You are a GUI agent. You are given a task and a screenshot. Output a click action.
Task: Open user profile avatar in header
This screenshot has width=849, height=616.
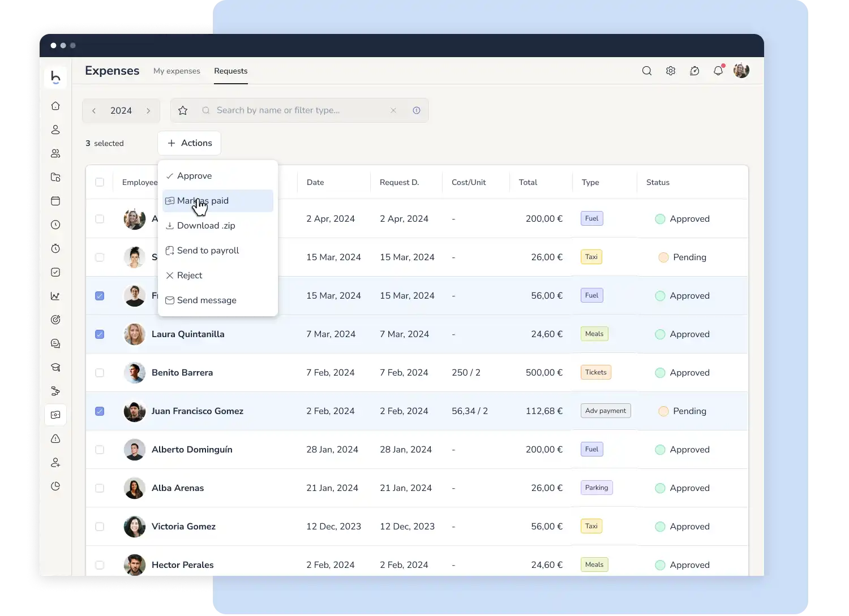pyautogui.click(x=741, y=71)
